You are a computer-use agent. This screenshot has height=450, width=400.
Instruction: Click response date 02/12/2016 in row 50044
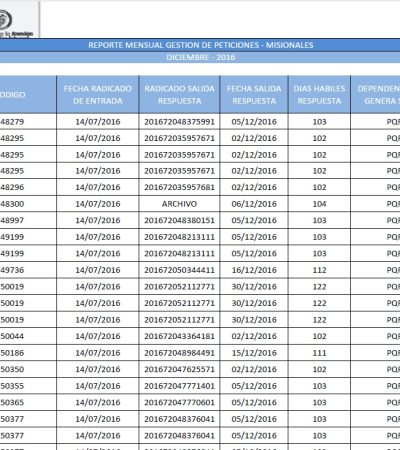point(254,336)
